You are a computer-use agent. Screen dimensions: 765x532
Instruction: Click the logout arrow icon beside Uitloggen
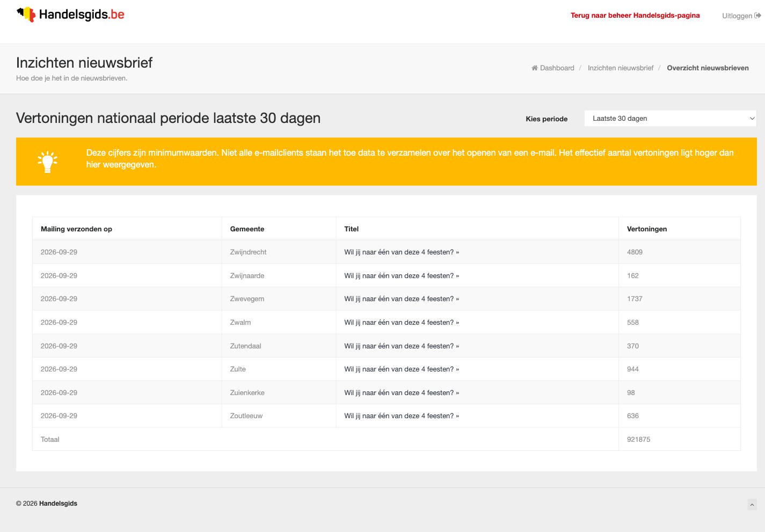[757, 16]
